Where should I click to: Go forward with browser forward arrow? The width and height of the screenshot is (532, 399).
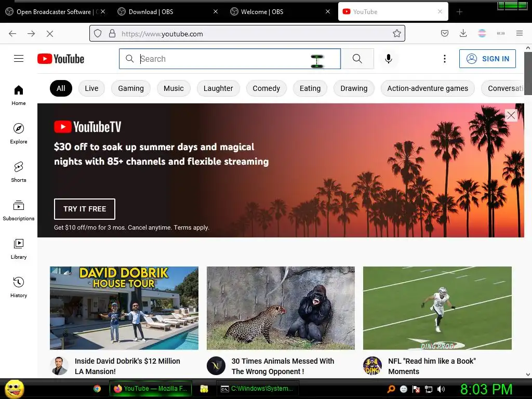[x=31, y=34]
